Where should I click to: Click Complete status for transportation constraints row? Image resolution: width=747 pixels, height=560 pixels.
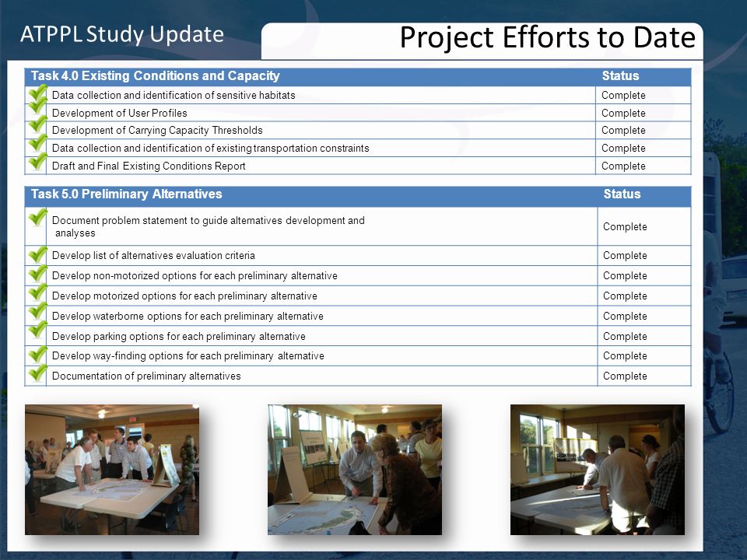[623, 148]
